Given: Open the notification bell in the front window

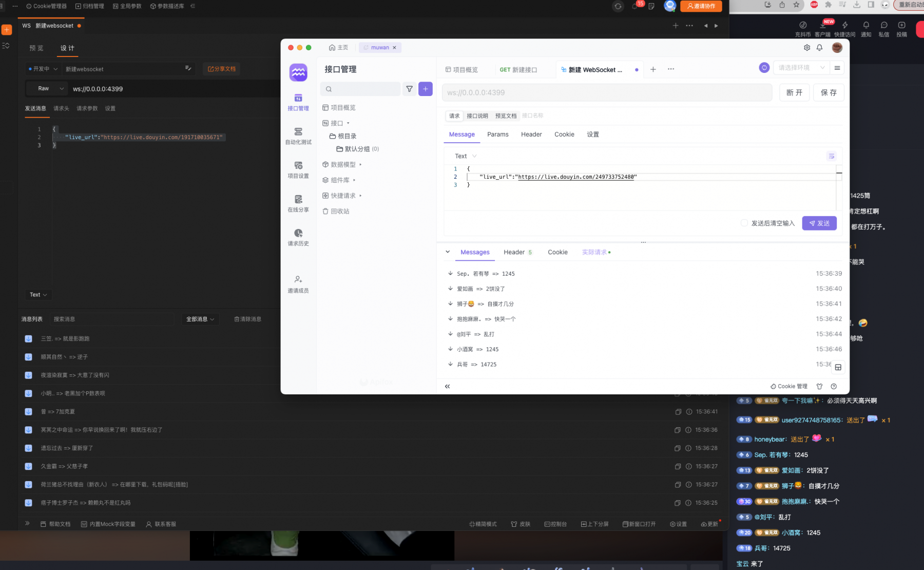Looking at the screenshot, I should coord(819,47).
